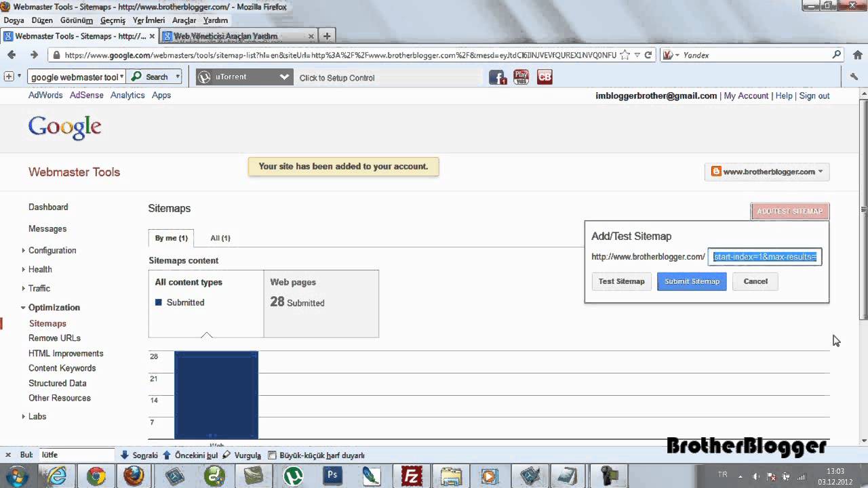Click the Yandex search magnifier icon
The width and height of the screenshot is (868, 488).
click(837, 55)
